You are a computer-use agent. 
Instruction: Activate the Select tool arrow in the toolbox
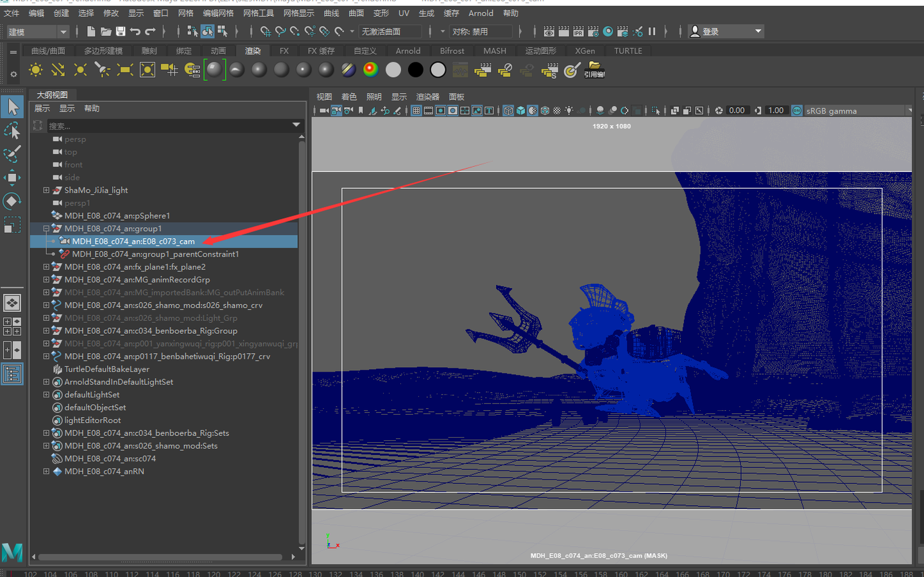pyautogui.click(x=12, y=107)
